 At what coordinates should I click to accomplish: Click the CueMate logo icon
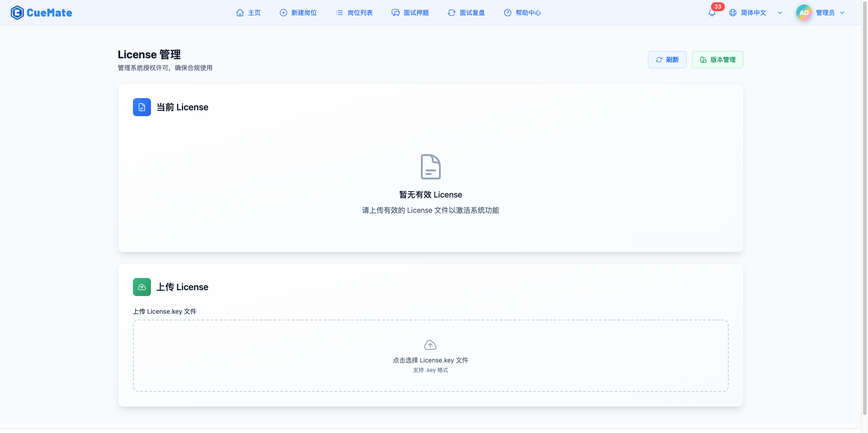[x=17, y=12]
